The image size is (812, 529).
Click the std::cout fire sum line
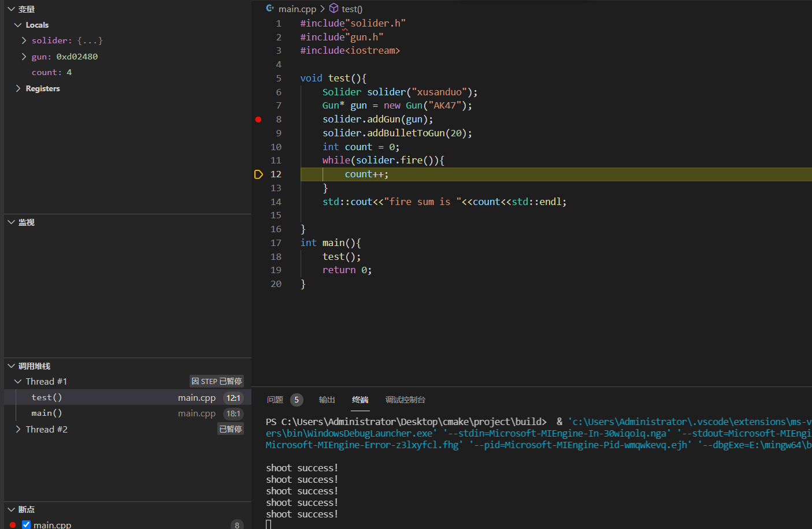[x=444, y=202]
